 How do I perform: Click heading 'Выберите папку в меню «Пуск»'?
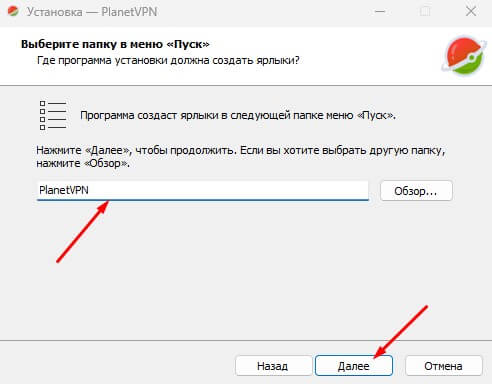pos(115,44)
